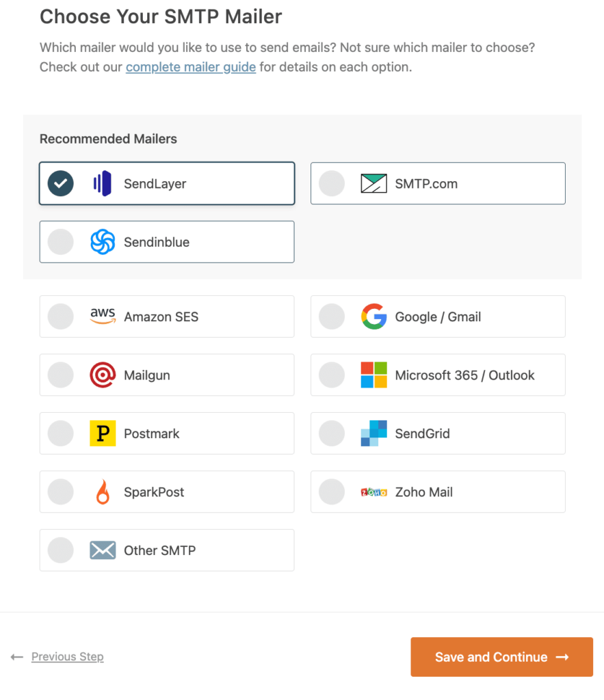Open the complete mailer guide link
This screenshot has height=700, width=604.
191,67
